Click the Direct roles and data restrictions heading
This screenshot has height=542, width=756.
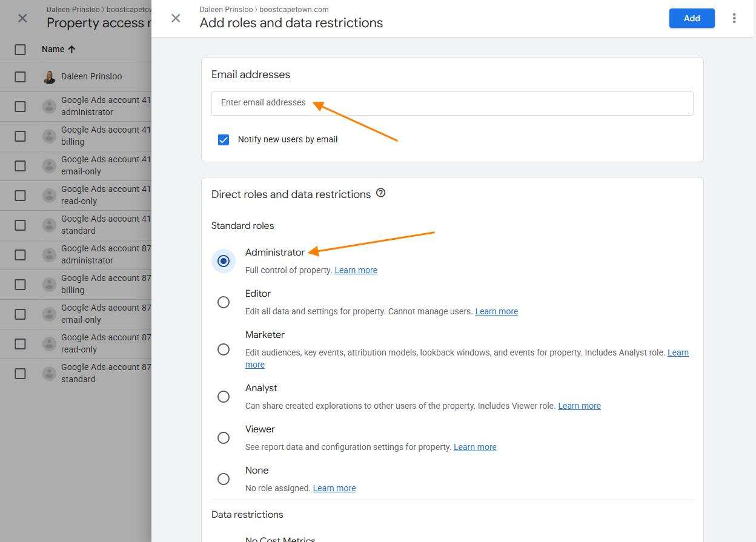coord(291,194)
